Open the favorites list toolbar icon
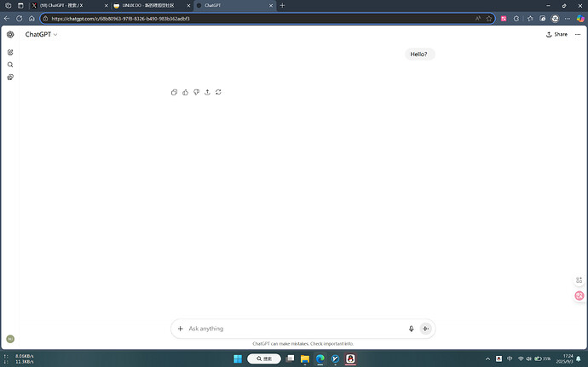 (530, 19)
